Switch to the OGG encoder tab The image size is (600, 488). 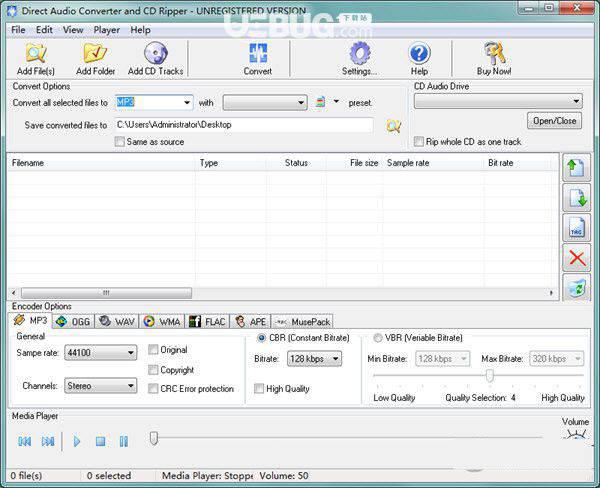(73, 322)
